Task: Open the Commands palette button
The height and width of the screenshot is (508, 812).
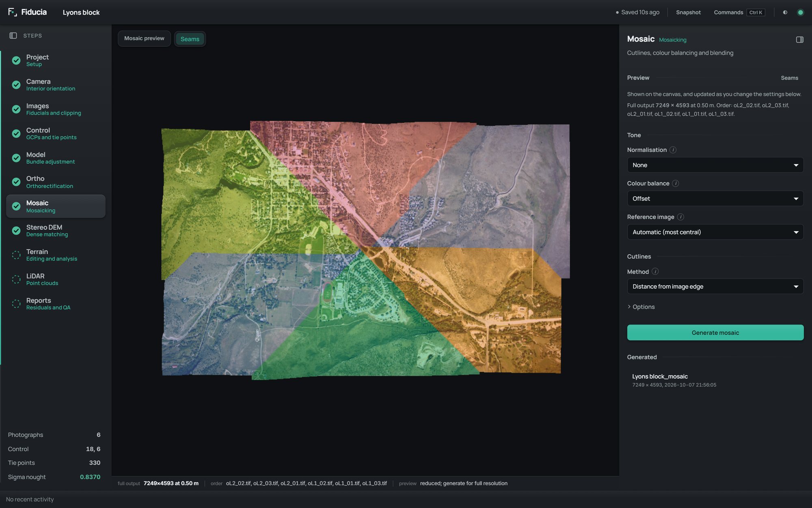Action: 739,13
